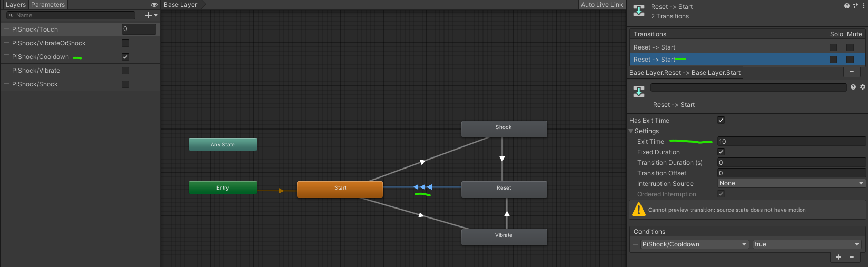
Task: Click the transition icon in Inspector header
Action: pos(639,11)
